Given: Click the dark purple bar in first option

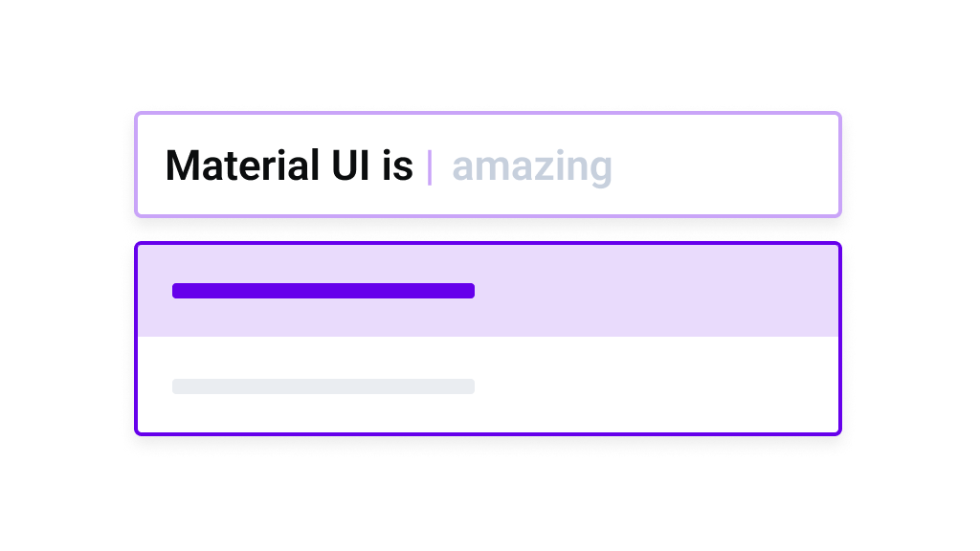Looking at the screenshot, I should 323,291.
